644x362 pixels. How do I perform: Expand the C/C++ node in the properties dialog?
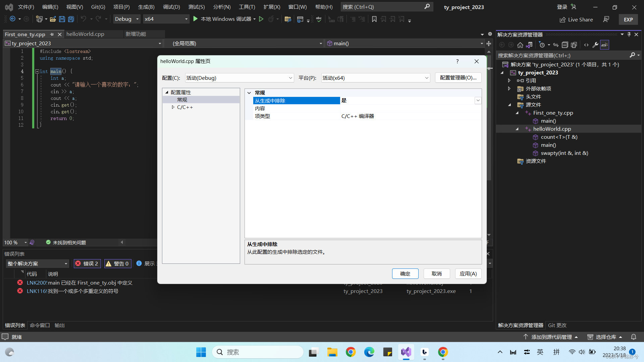tap(174, 107)
